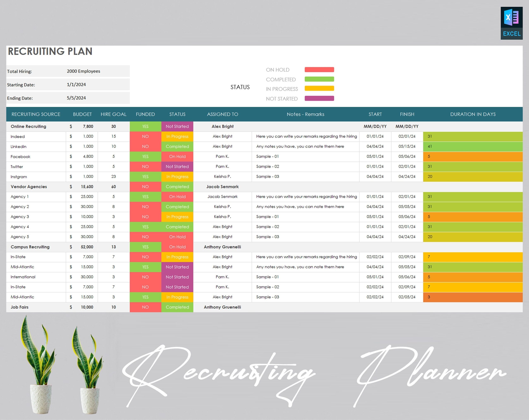Click the Starting Date value field

pos(76,84)
